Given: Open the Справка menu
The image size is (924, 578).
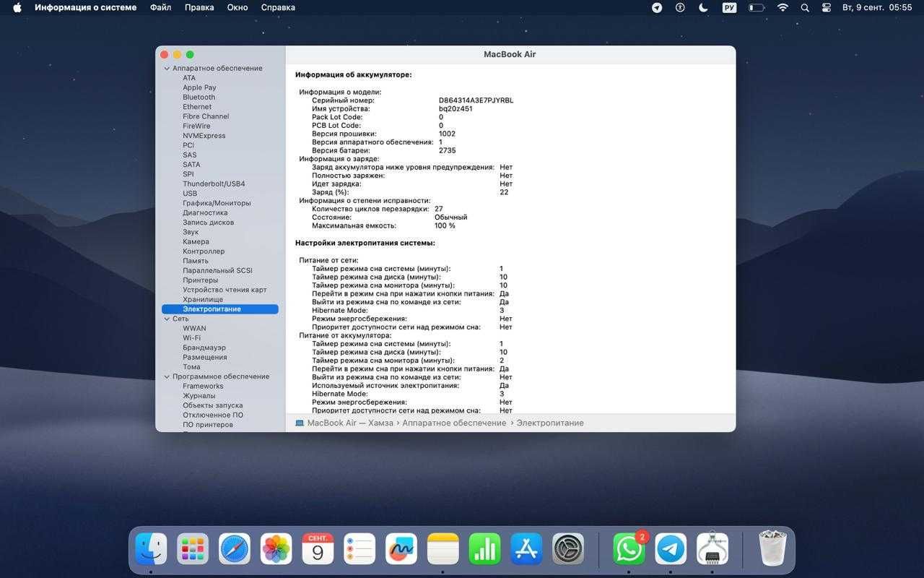Looking at the screenshot, I should coord(278,7).
